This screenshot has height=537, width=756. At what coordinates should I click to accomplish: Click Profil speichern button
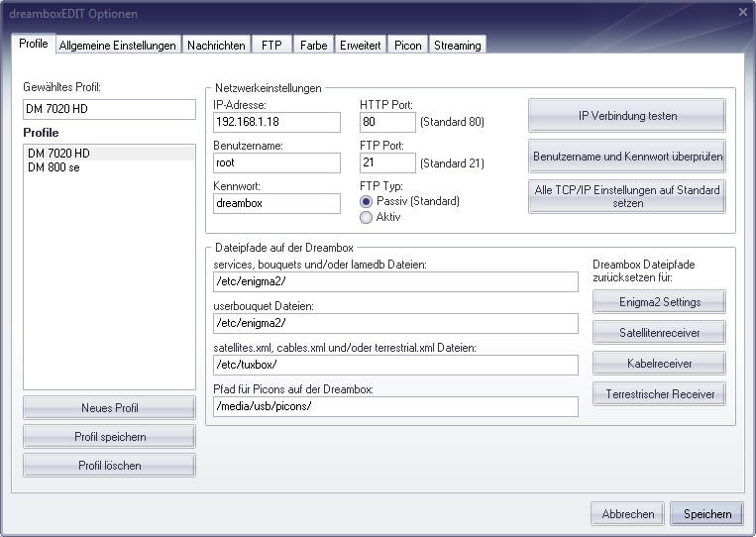[109, 437]
